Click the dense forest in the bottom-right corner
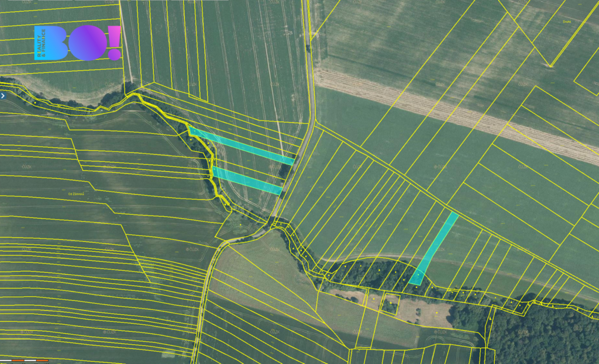This screenshot has height=364, width=599. 544,336
